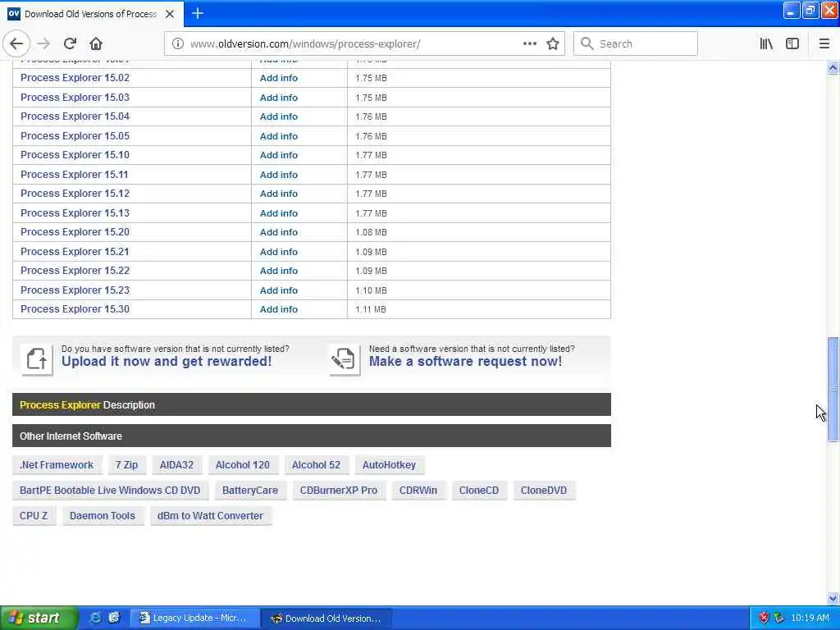Open Process Explorer 15.12 link
840x630 pixels.
[75, 194]
